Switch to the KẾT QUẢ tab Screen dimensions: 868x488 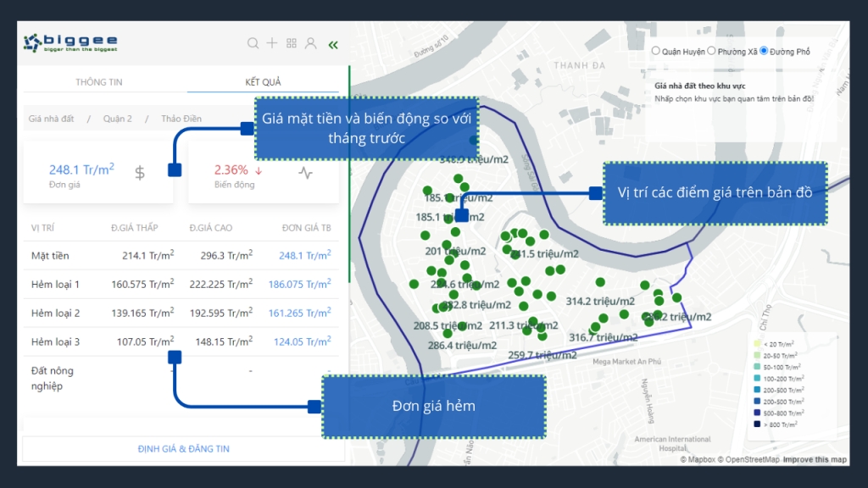point(263,82)
